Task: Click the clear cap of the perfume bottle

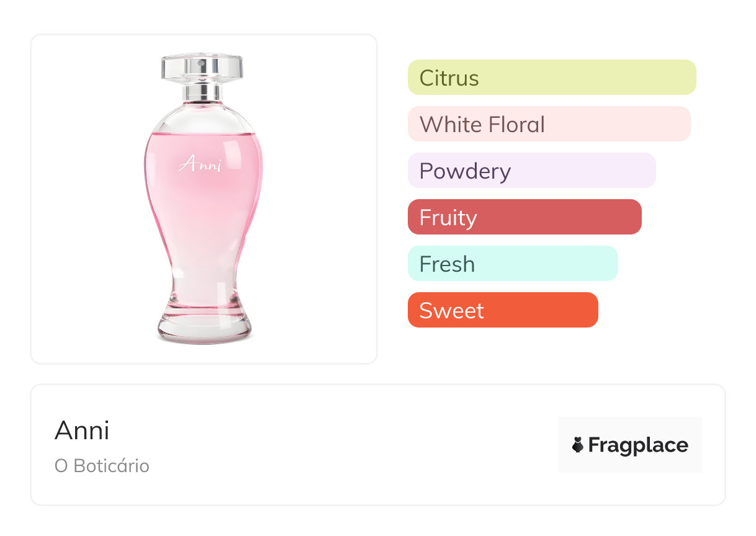Action: tap(202, 66)
